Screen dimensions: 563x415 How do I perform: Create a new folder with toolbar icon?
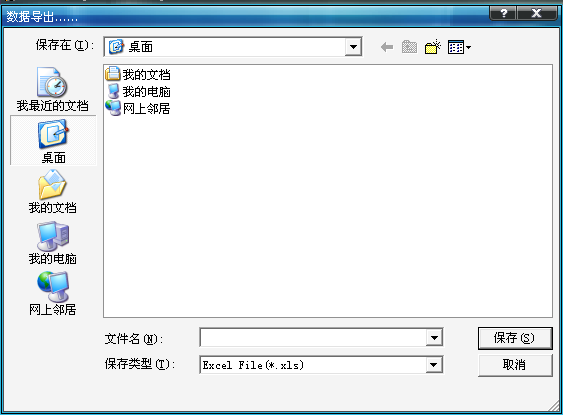[432, 47]
